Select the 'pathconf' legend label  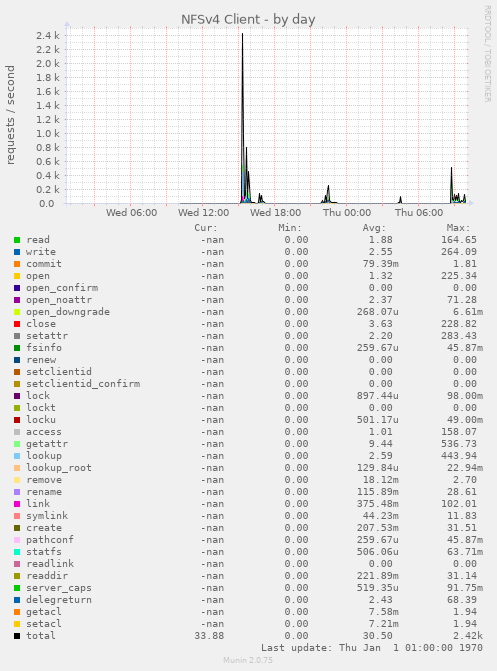[x=50, y=540]
